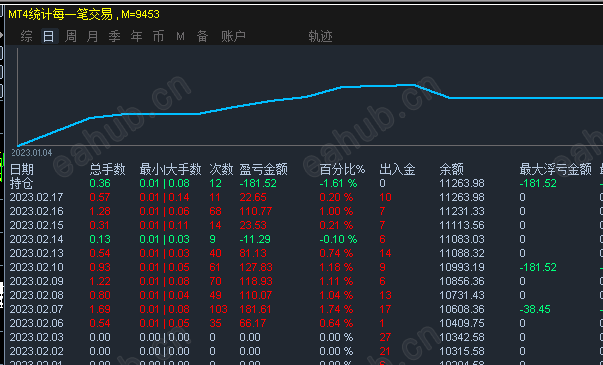
Task: Select the 2023.02.06 date row
Action: pos(37,323)
